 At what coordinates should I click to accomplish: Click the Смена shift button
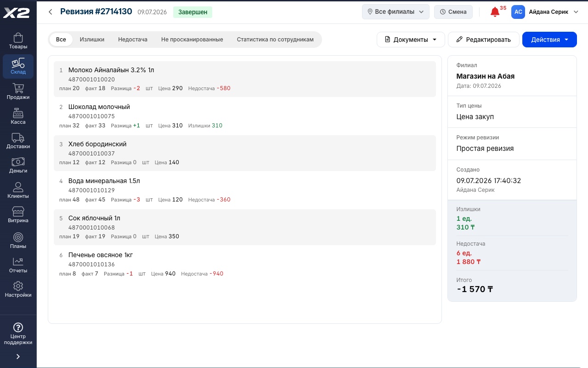(453, 12)
